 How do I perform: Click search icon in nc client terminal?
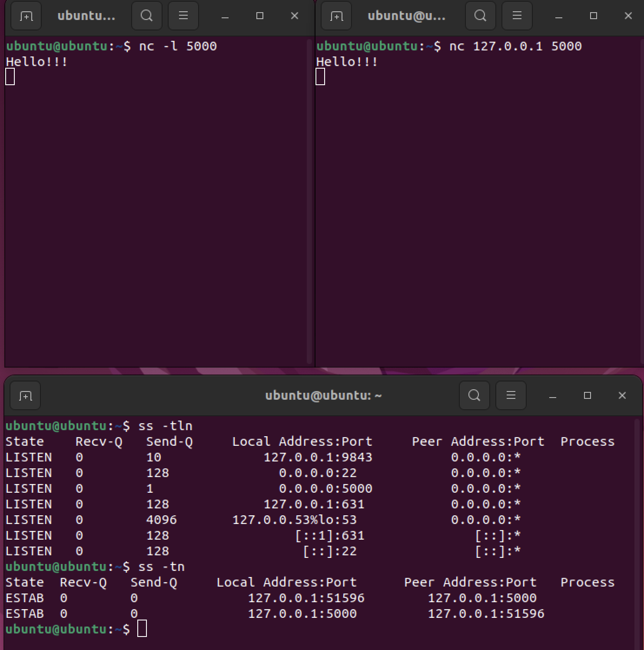480,16
